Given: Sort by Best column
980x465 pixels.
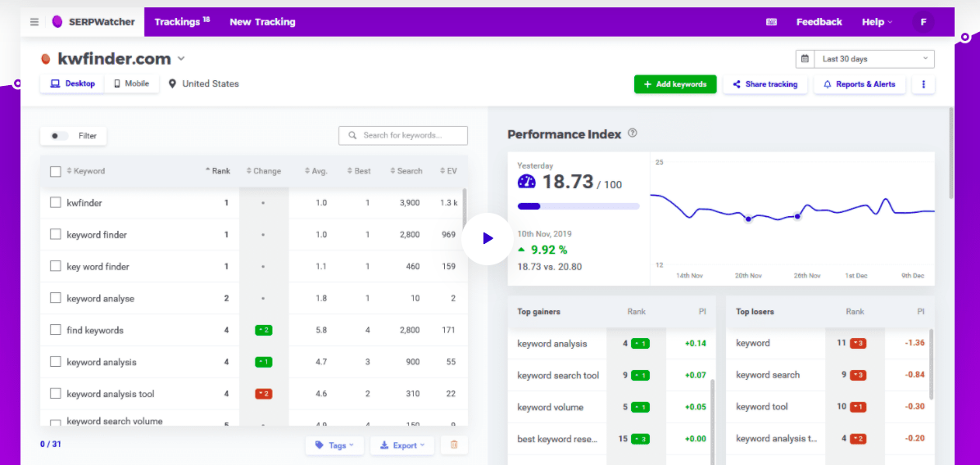Looking at the screenshot, I should click(359, 171).
